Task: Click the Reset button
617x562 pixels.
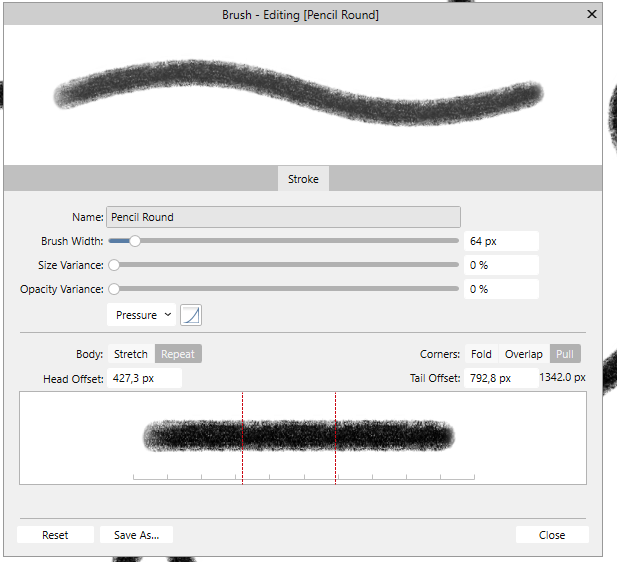Action: click(55, 535)
